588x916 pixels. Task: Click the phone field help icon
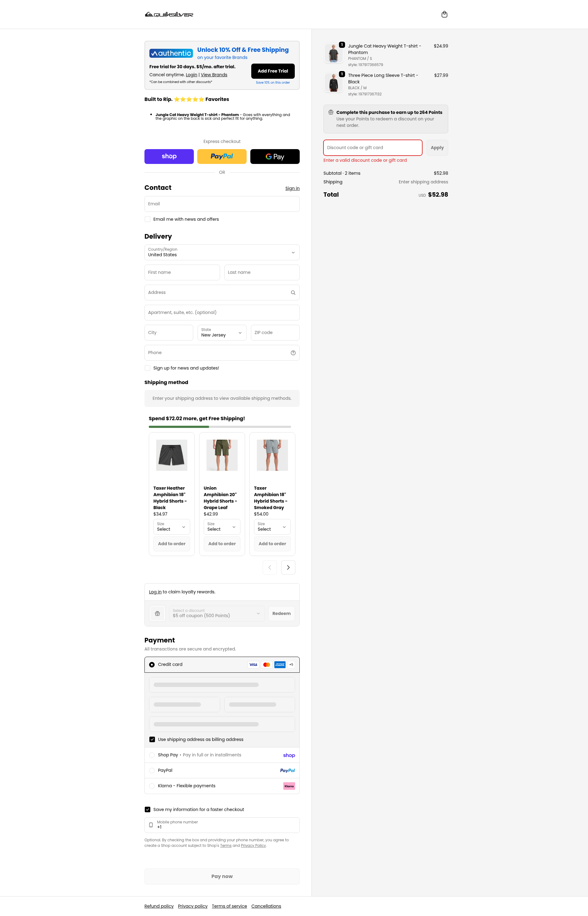click(293, 353)
